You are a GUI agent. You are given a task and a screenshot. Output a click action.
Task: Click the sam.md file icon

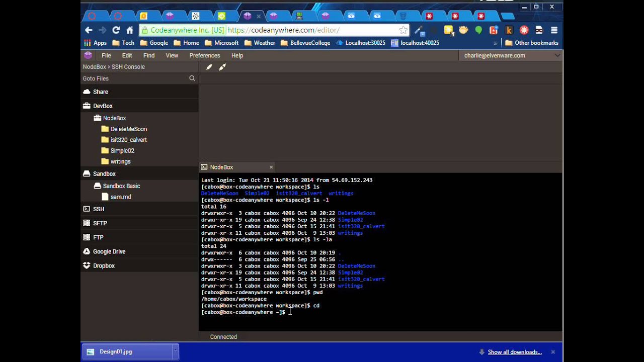(x=105, y=197)
